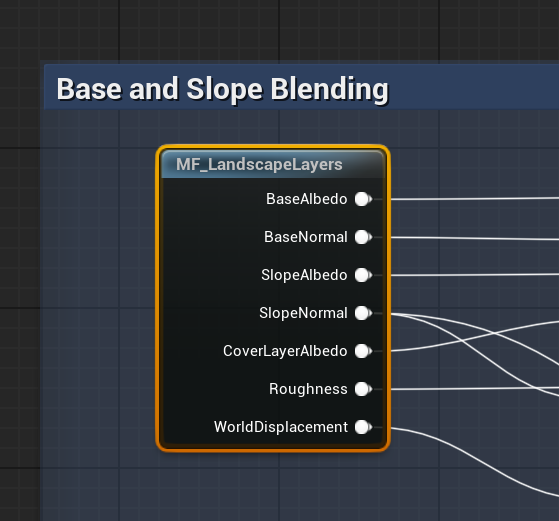Click the Roughness output pin
This screenshot has width=559, height=521.
[x=363, y=389]
